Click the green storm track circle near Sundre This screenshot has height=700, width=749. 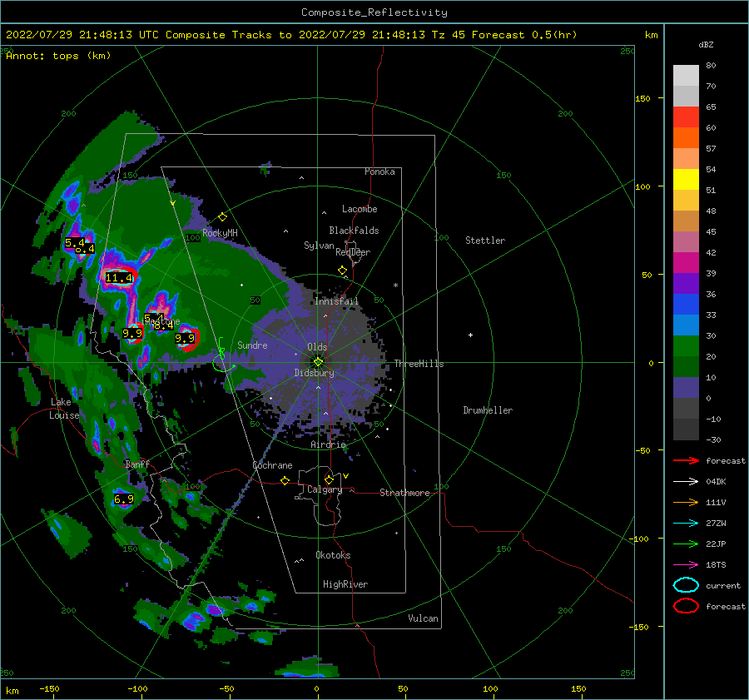tap(223, 363)
